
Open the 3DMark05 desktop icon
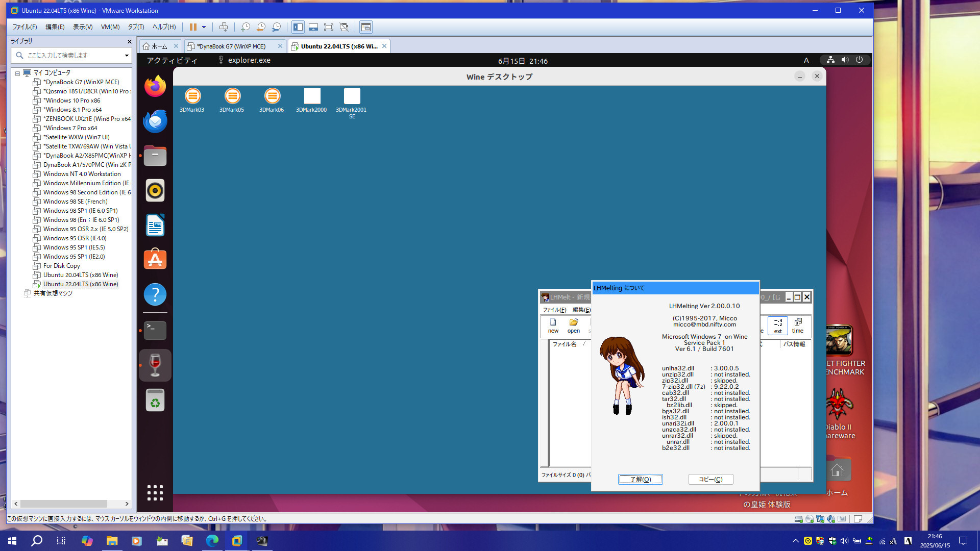pyautogui.click(x=232, y=100)
